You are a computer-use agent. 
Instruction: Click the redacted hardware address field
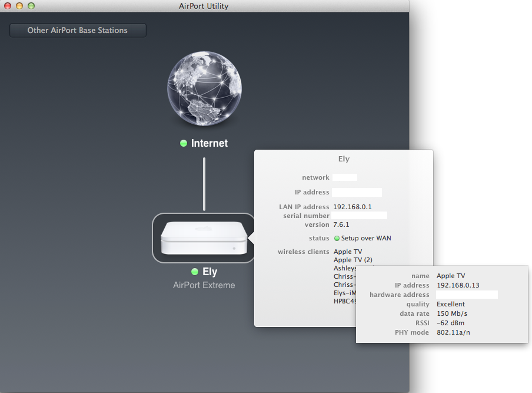(467, 295)
